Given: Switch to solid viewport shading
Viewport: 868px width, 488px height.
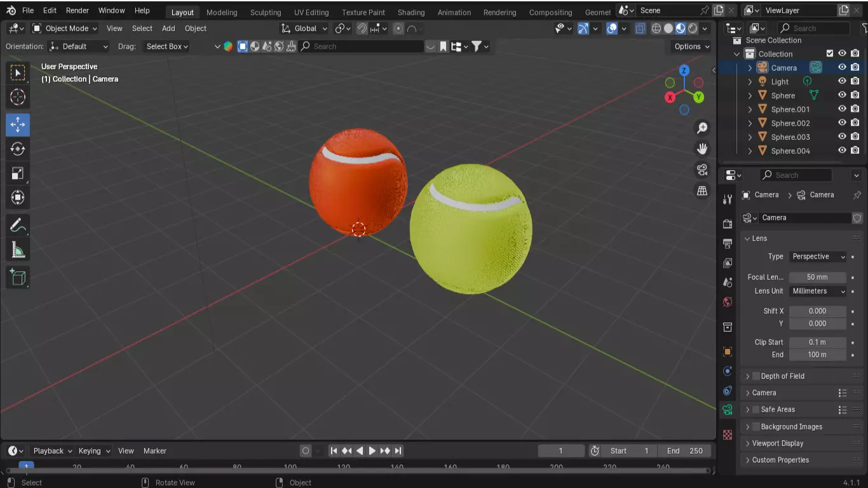Looking at the screenshot, I should click(668, 29).
